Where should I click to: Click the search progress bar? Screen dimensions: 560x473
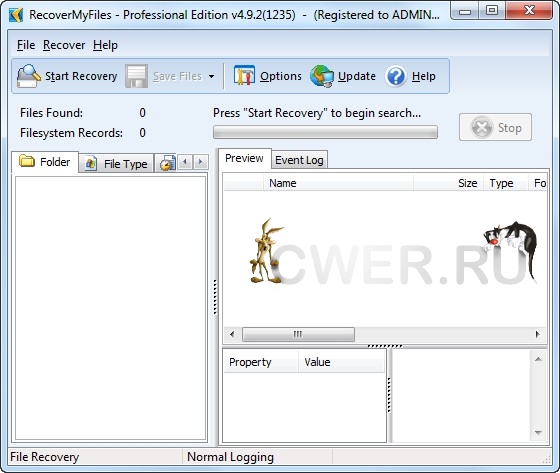tap(325, 132)
